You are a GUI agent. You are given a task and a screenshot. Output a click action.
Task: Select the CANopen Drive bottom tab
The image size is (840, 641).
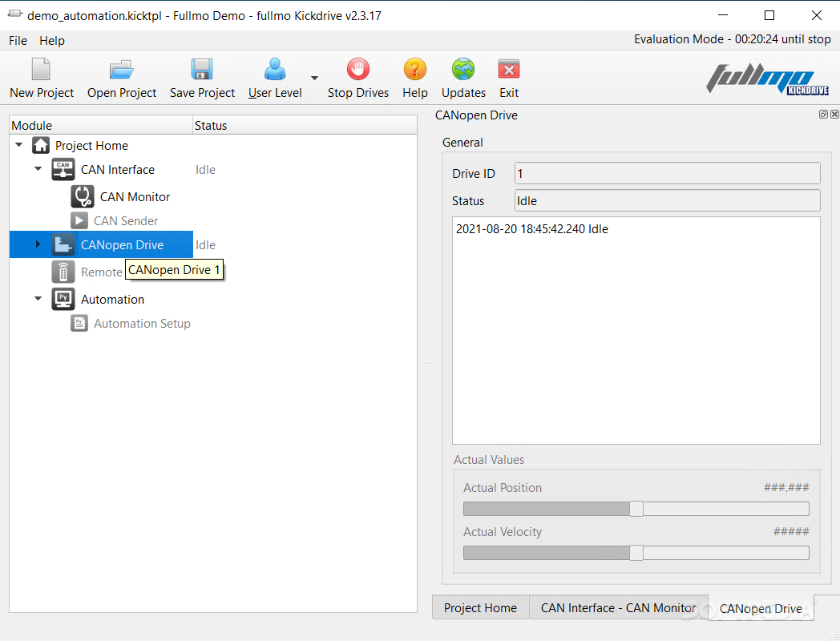click(x=761, y=608)
